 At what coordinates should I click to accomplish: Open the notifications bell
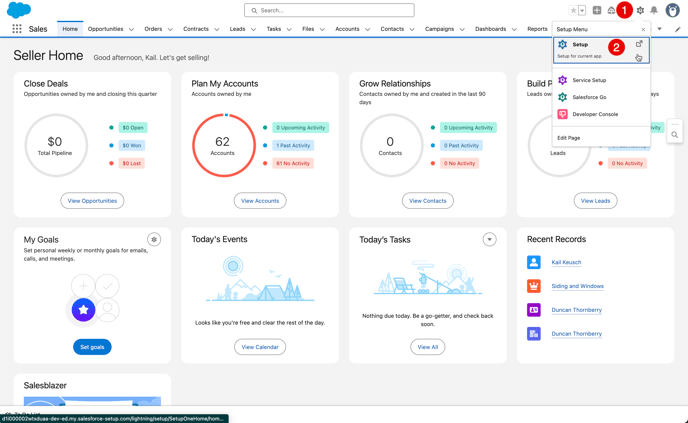tap(655, 10)
